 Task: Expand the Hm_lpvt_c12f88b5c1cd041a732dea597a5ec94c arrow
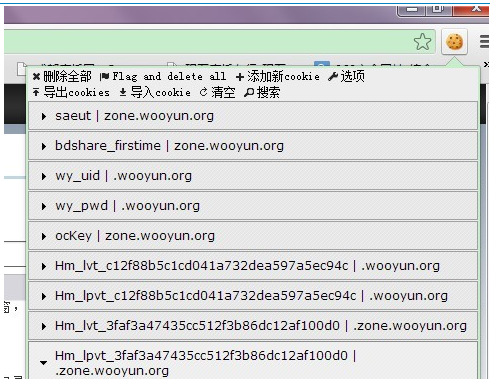(x=44, y=296)
